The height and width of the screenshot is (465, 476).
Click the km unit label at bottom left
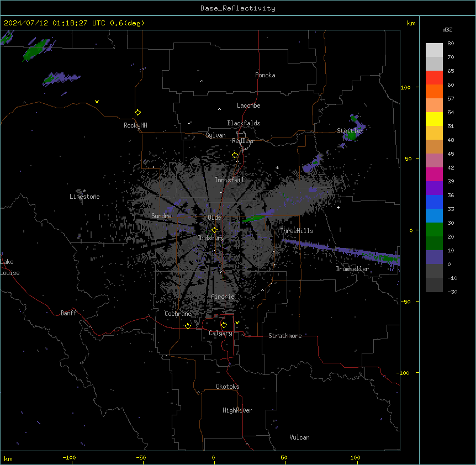pyautogui.click(x=8, y=459)
